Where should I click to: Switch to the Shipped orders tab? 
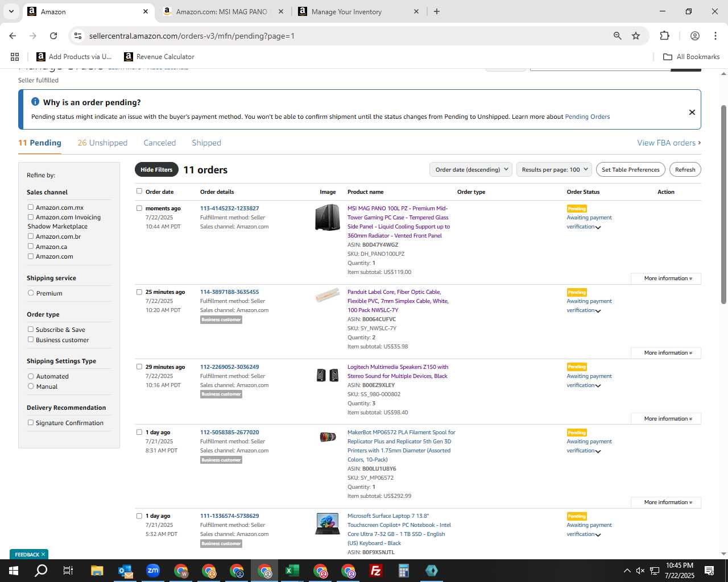coord(206,143)
